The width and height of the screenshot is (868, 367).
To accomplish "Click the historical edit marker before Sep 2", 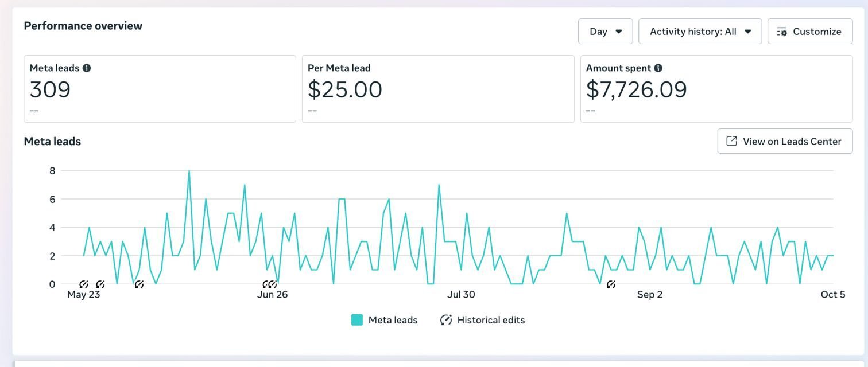I will [611, 284].
